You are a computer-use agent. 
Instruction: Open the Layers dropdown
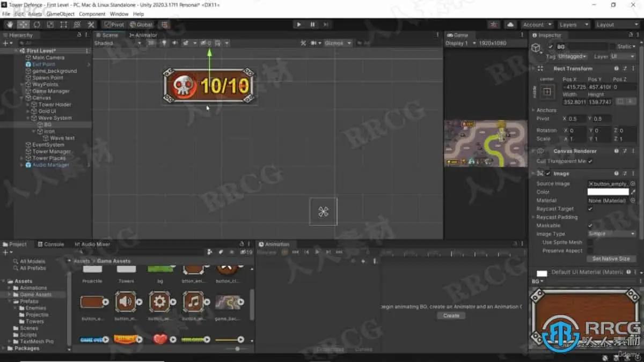573,24
